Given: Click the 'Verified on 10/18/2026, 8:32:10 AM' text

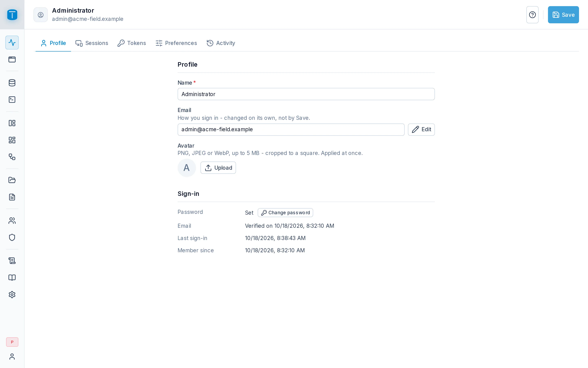Looking at the screenshot, I should point(289,226).
